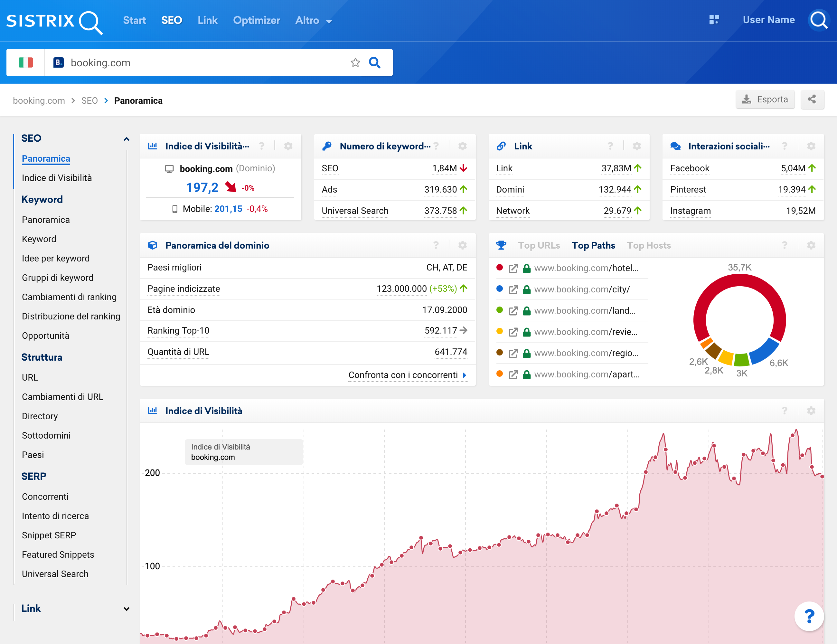Click User Name account link

point(769,20)
